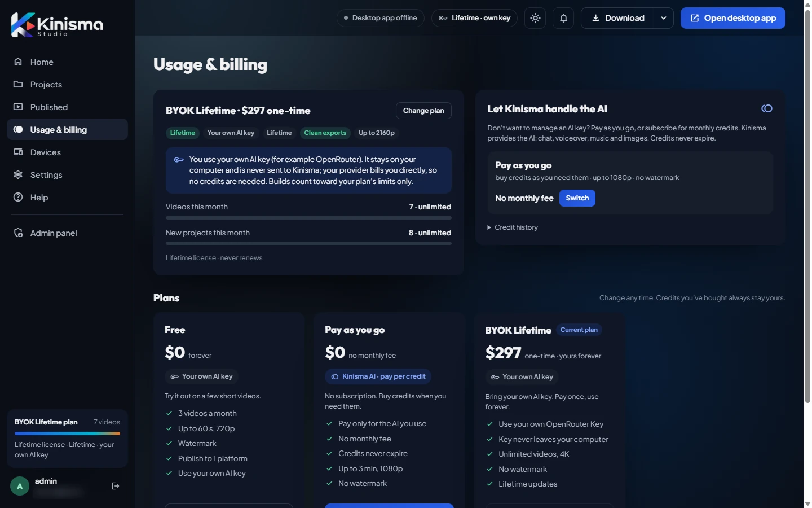Image resolution: width=812 pixels, height=508 pixels.
Task: Click the key icon in BYOK info box
Action: (x=179, y=160)
